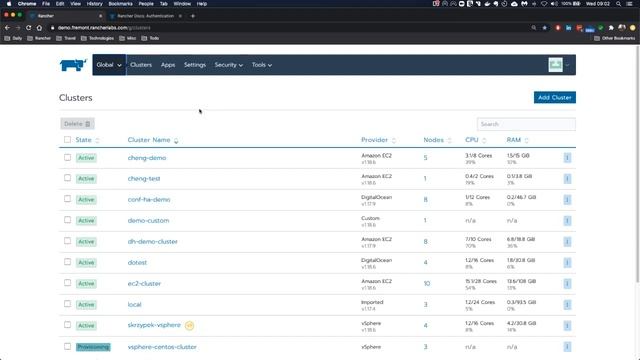The image size is (640, 360).
Task: Sort table by CPU column
Action: tap(476, 140)
